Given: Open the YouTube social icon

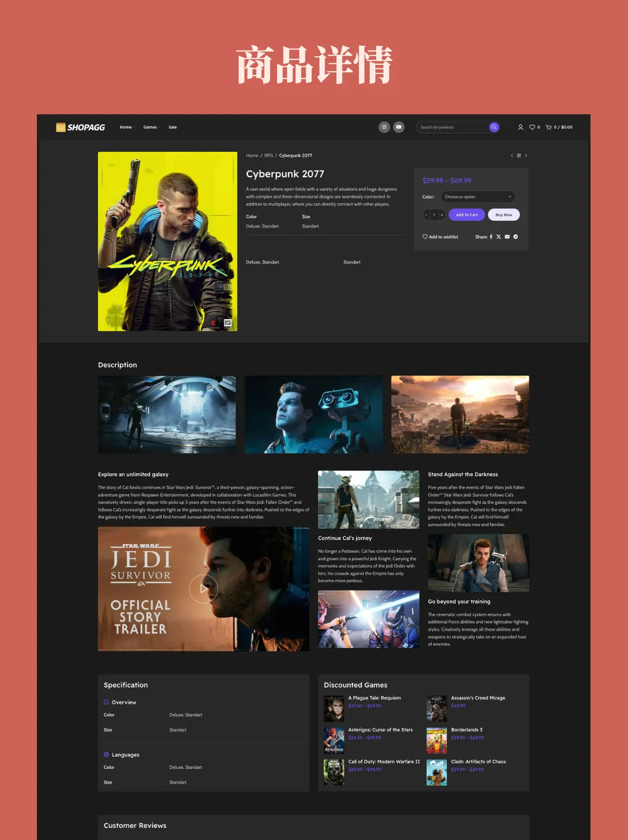Looking at the screenshot, I should tap(399, 127).
